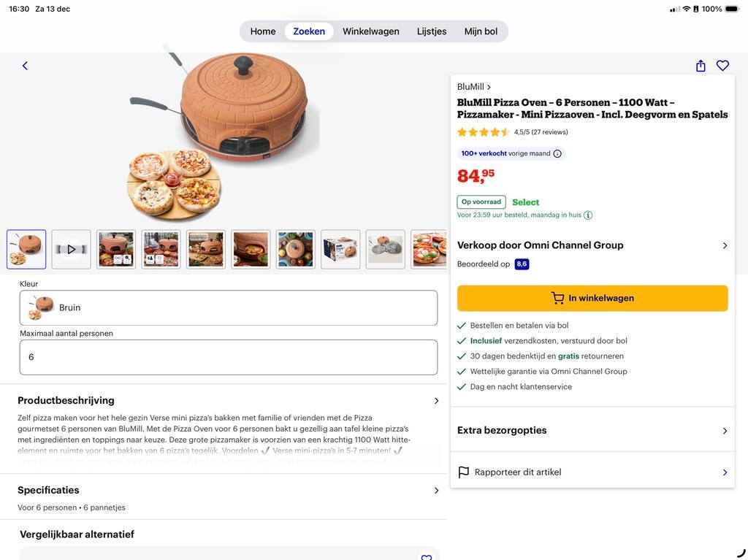Open the Kleur selector showing Bruin
Screen dimensions: 748x560
tap(229, 307)
